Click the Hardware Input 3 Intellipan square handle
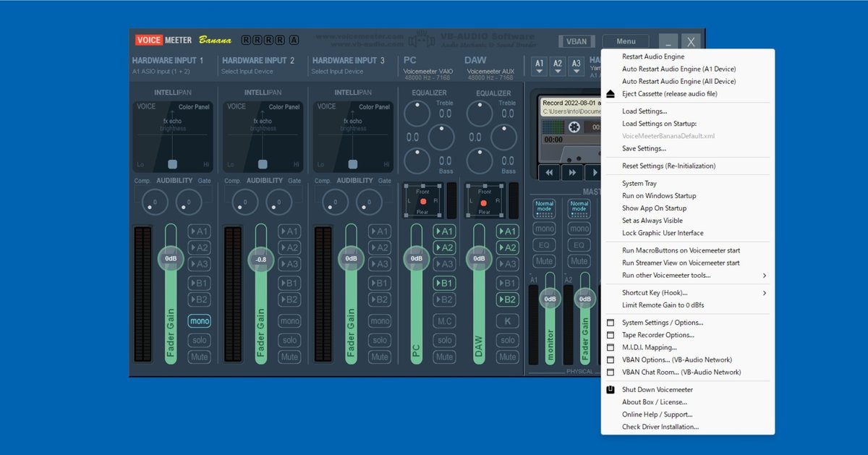Viewport: 868px width, 455px height. 353,164
